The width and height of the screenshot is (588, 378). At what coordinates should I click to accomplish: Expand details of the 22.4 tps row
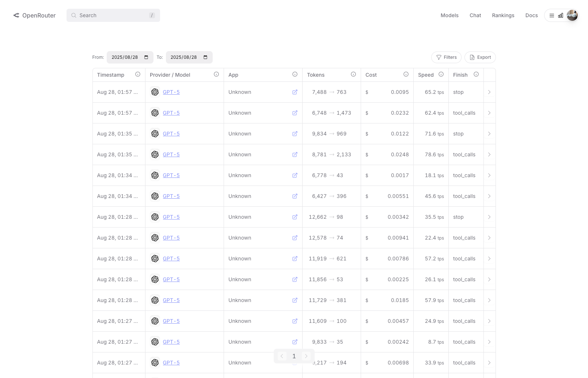tap(489, 238)
